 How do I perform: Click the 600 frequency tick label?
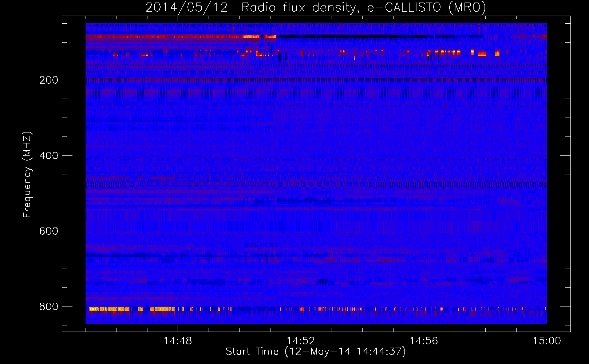[48, 232]
